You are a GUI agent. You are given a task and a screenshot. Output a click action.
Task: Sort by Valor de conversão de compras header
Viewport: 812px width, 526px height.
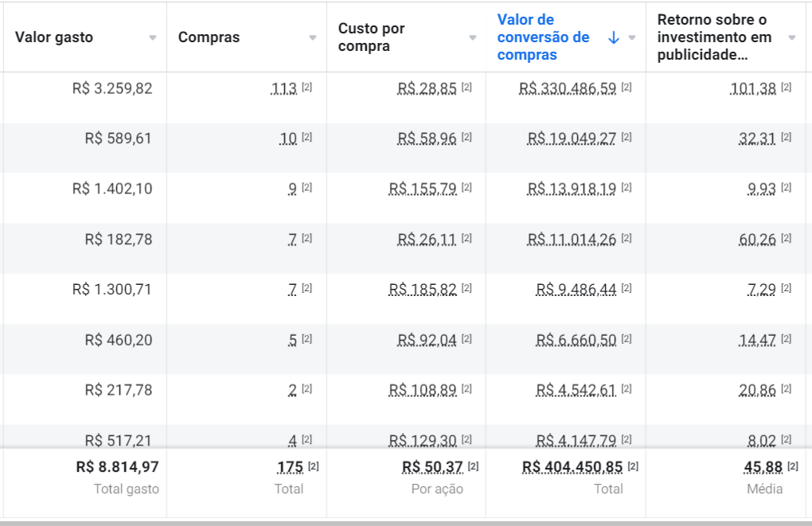click(544, 37)
